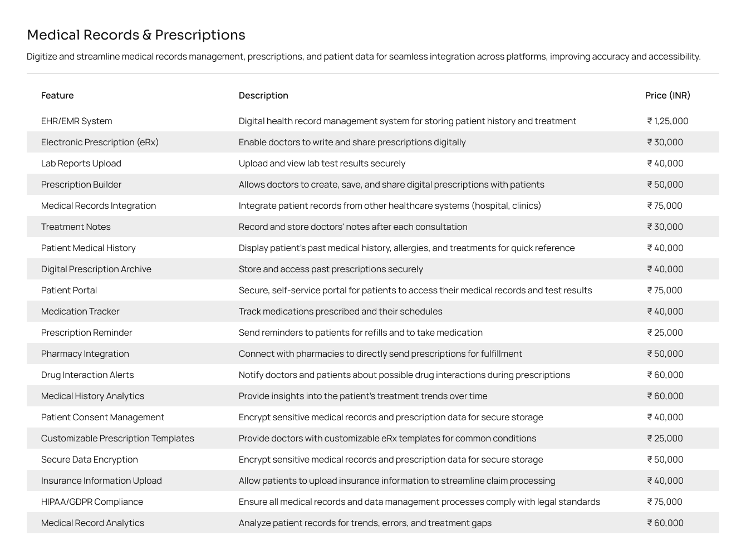Select the Medical Record Analytics row
The image size is (746, 560).
pos(373,523)
